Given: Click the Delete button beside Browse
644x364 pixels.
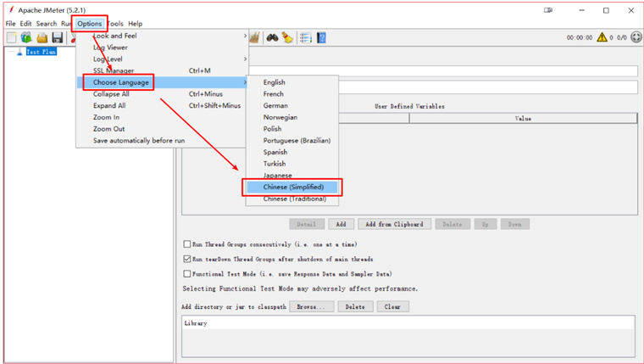Looking at the screenshot, I should pyautogui.click(x=355, y=306).
